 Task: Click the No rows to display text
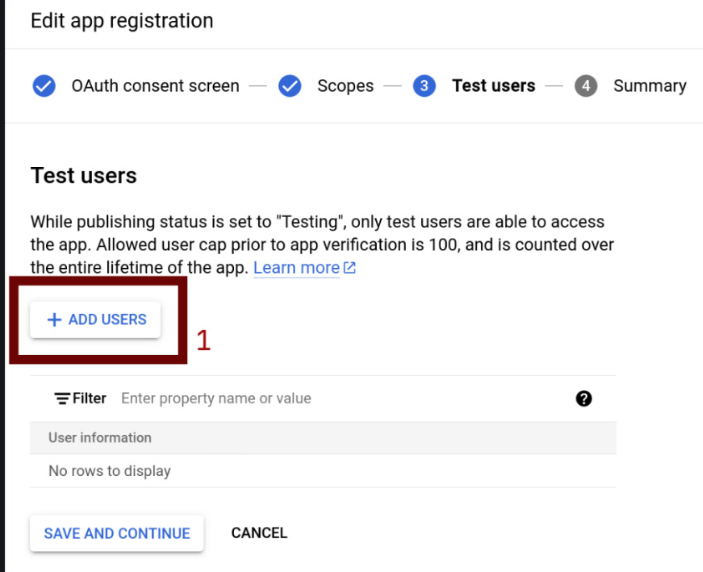pyautogui.click(x=109, y=471)
